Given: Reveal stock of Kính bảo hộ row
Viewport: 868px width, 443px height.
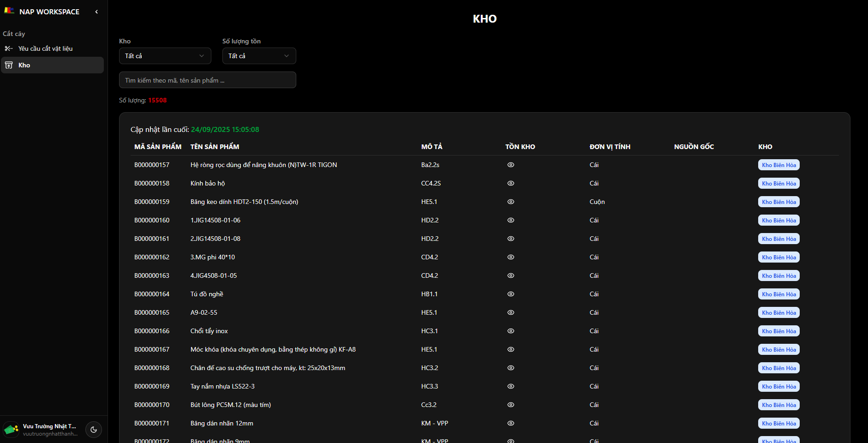Looking at the screenshot, I should pos(511,183).
